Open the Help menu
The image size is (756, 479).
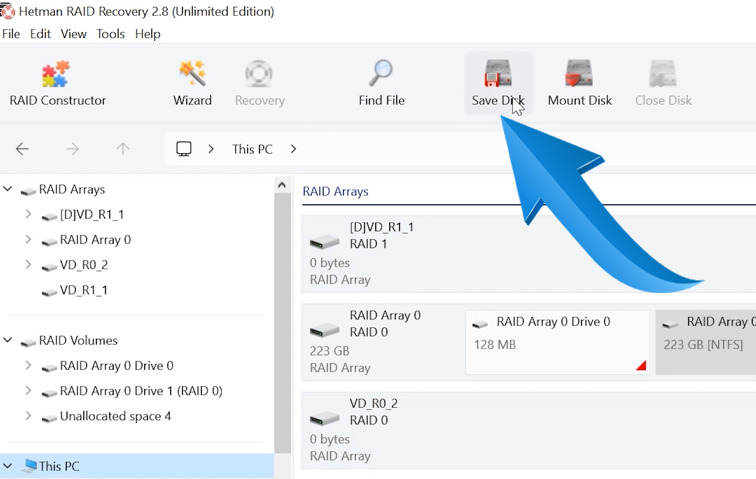pyautogui.click(x=148, y=34)
